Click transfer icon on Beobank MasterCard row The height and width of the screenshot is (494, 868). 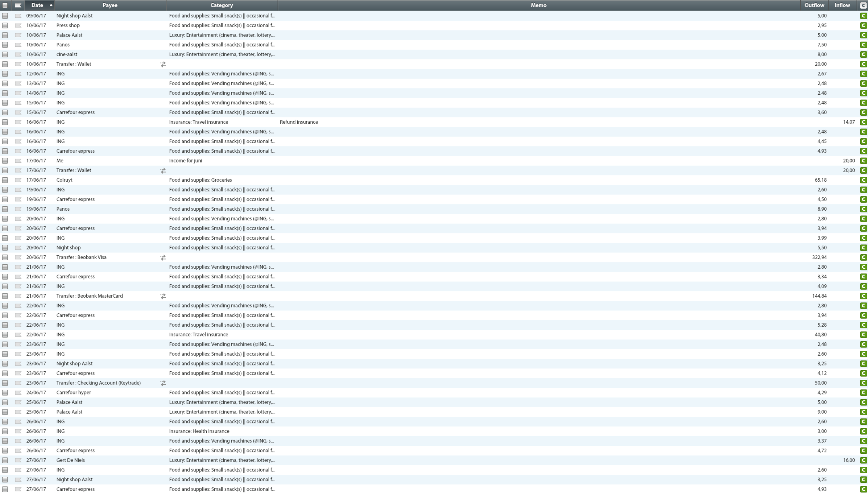coord(163,296)
